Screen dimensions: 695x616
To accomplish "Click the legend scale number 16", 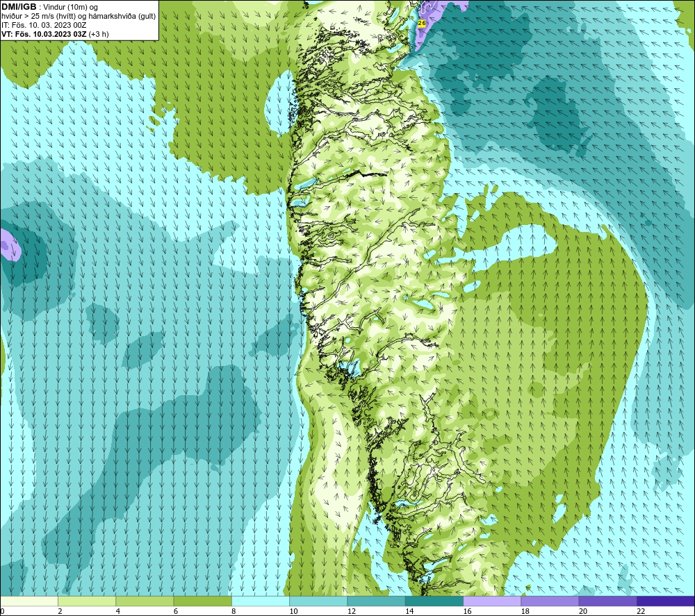I will (x=467, y=611).
